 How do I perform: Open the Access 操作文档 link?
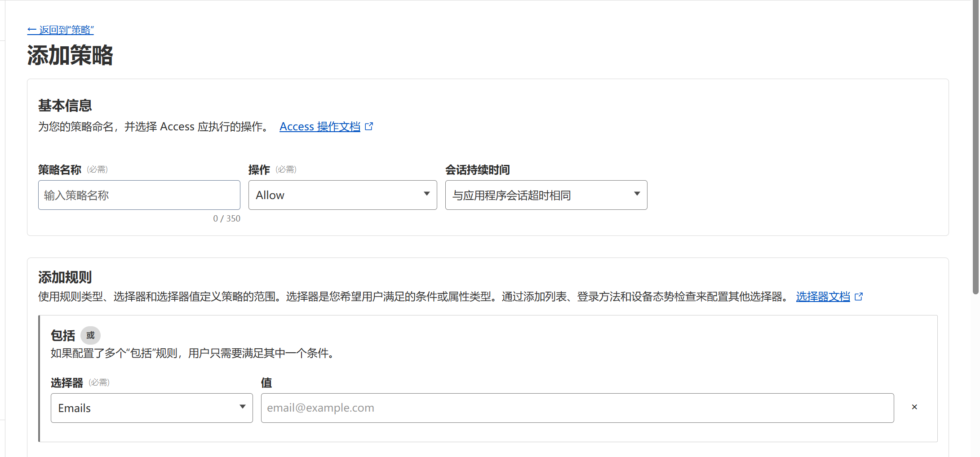pyautogui.click(x=319, y=127)
